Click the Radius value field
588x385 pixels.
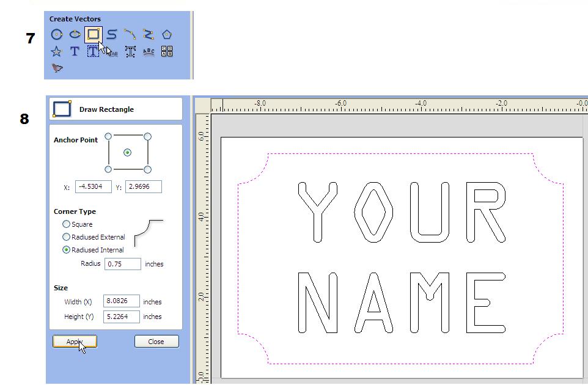tap(123, 264)
